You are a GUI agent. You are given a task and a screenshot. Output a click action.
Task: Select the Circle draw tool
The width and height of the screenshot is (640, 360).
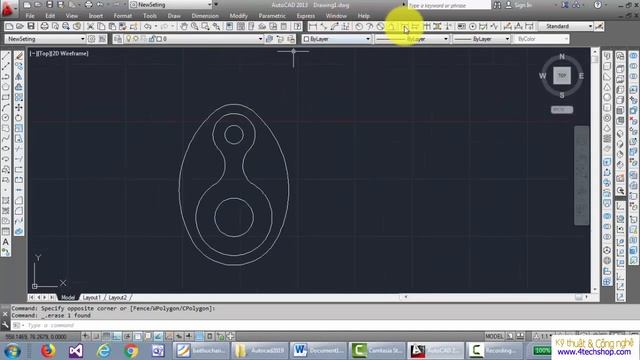click(x=6, y=118)
